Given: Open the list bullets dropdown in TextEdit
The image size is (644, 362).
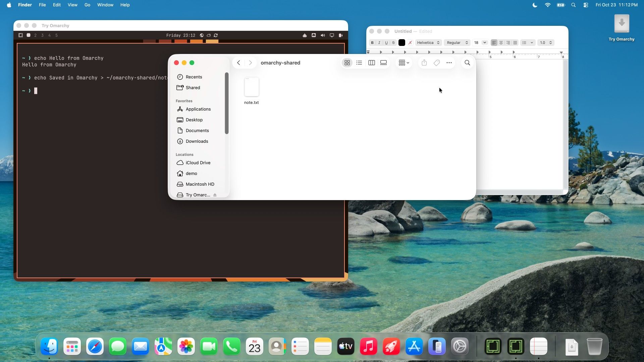Looking at the screenshot, I should pos(527,43).
